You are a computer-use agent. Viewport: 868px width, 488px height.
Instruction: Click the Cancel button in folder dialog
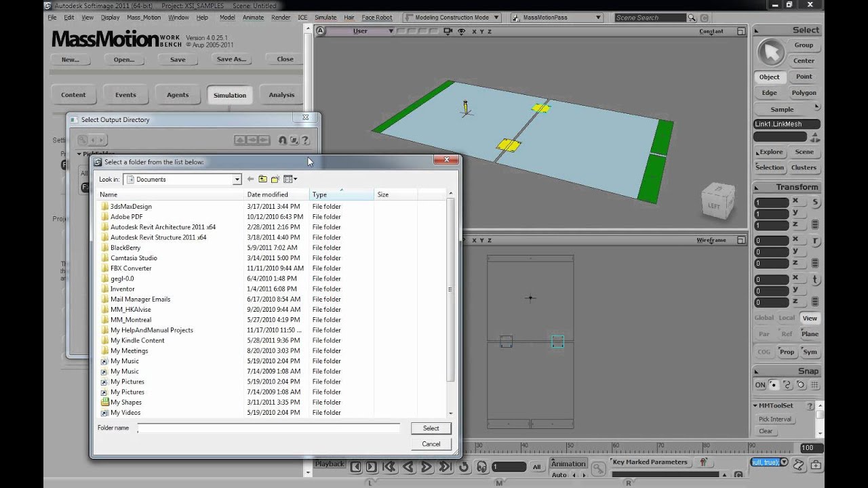[x=431, y=444]
